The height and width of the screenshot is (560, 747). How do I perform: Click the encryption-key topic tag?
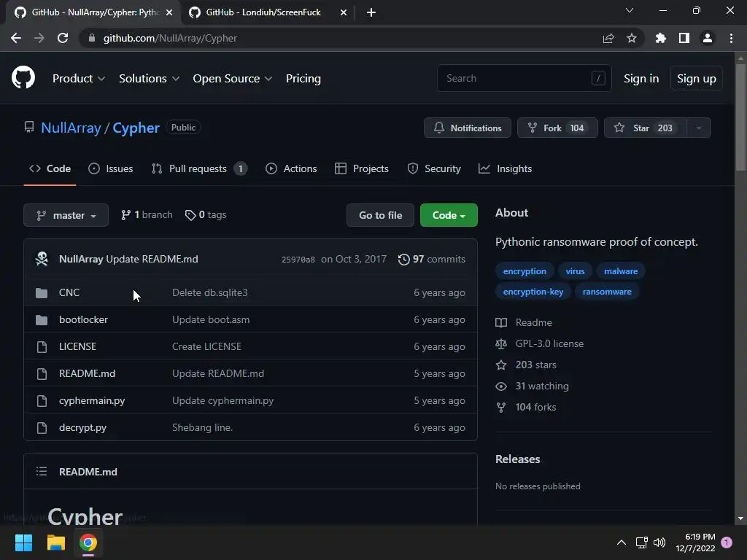coord(533,292)
